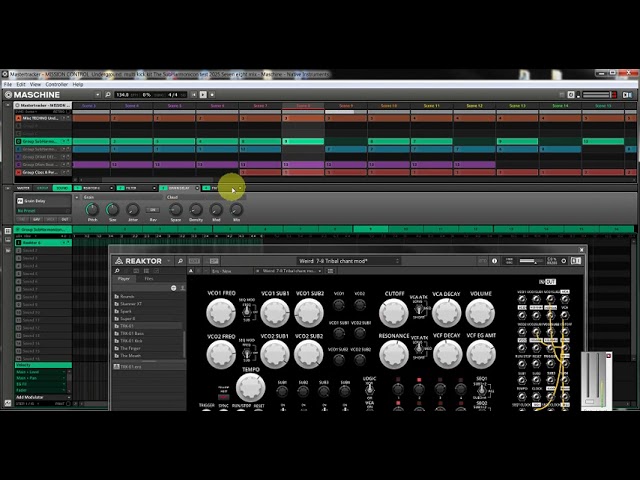Select the Reaktor 6 plug-in slot
The width and height of the screenshot is (640, 480).
click(x=94, y=188)
